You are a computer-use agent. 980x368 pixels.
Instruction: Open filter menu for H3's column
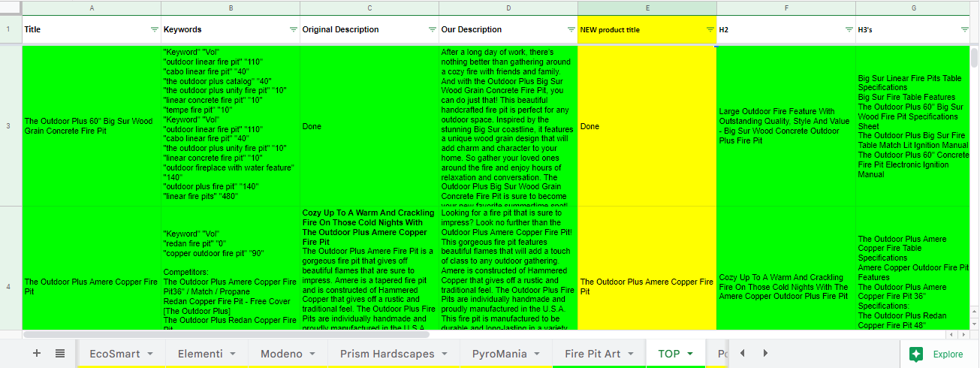965,30
